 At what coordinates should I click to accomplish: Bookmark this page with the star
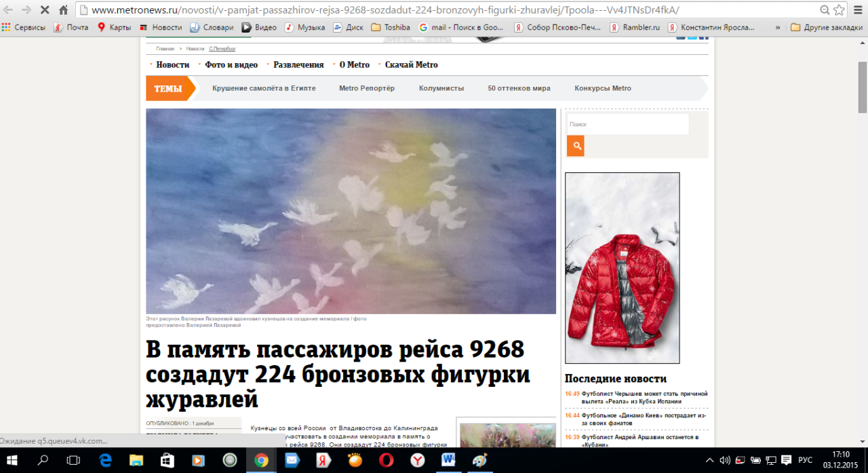(839, 10)
